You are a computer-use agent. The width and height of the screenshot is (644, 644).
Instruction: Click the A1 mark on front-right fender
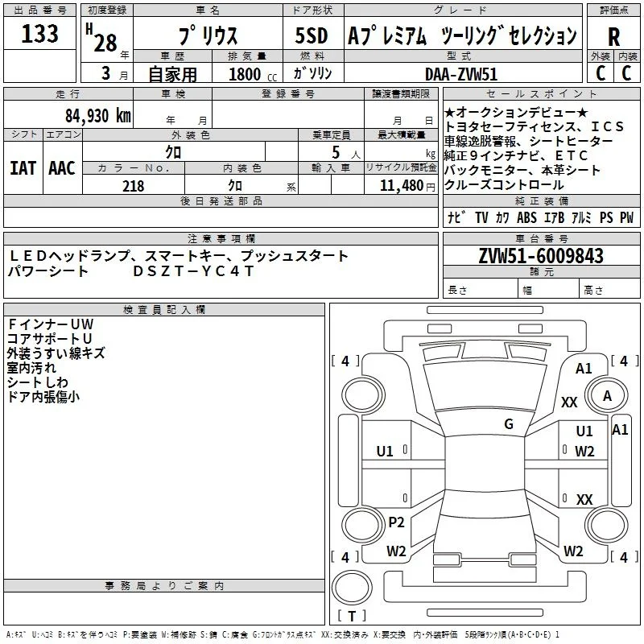584,369
